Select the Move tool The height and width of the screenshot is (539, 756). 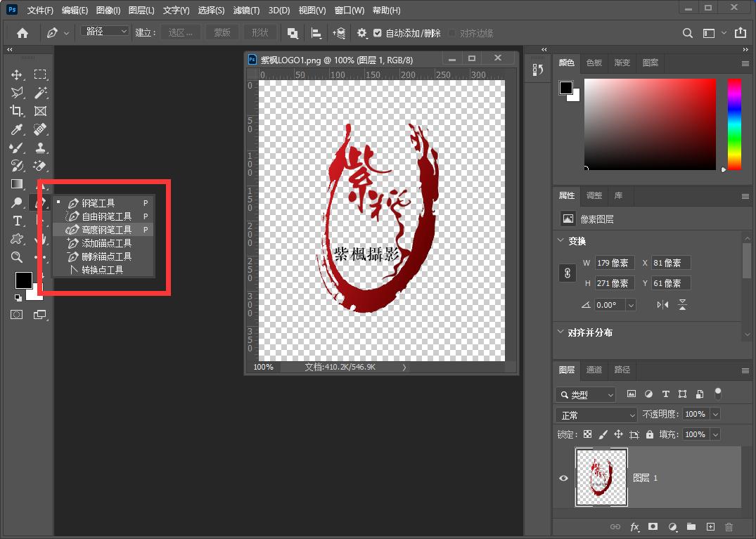17,74
